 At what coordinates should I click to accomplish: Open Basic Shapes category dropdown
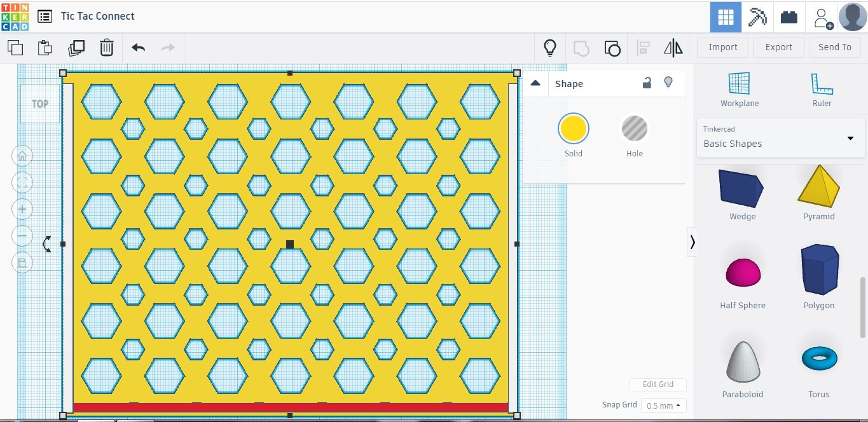coord(781,137)
